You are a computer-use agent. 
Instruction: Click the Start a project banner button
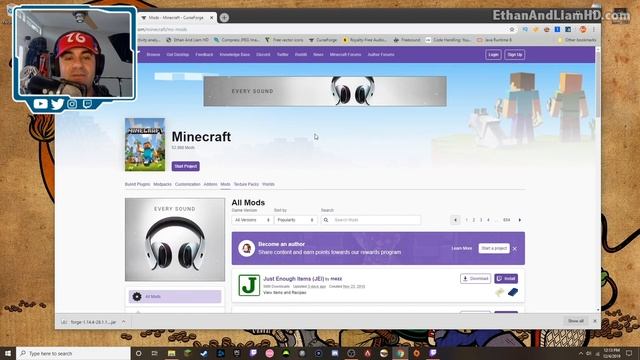point(494,248)
